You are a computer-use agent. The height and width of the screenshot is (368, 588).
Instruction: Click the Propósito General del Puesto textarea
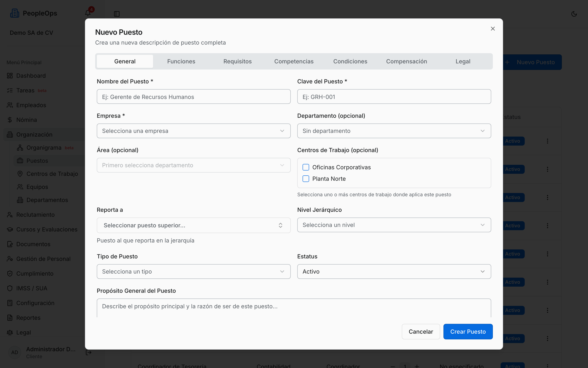pyautogui.click(x=294, y=308)
